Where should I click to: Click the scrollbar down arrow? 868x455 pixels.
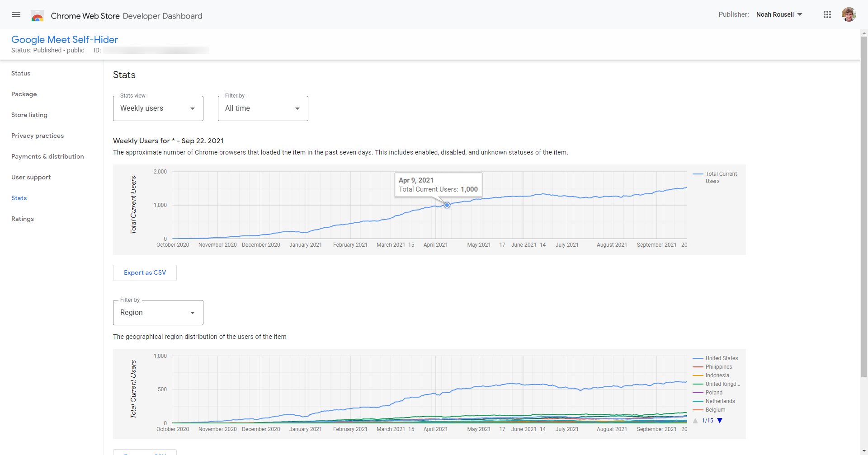tap(864, 451)
